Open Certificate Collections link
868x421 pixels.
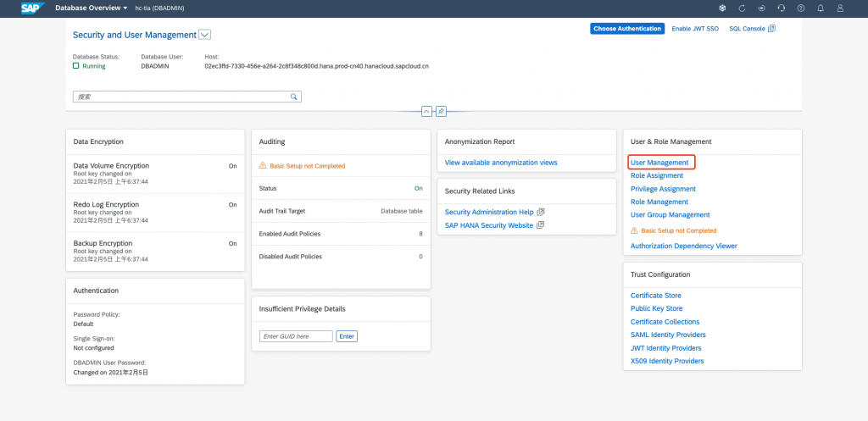(x=665, y=321)
